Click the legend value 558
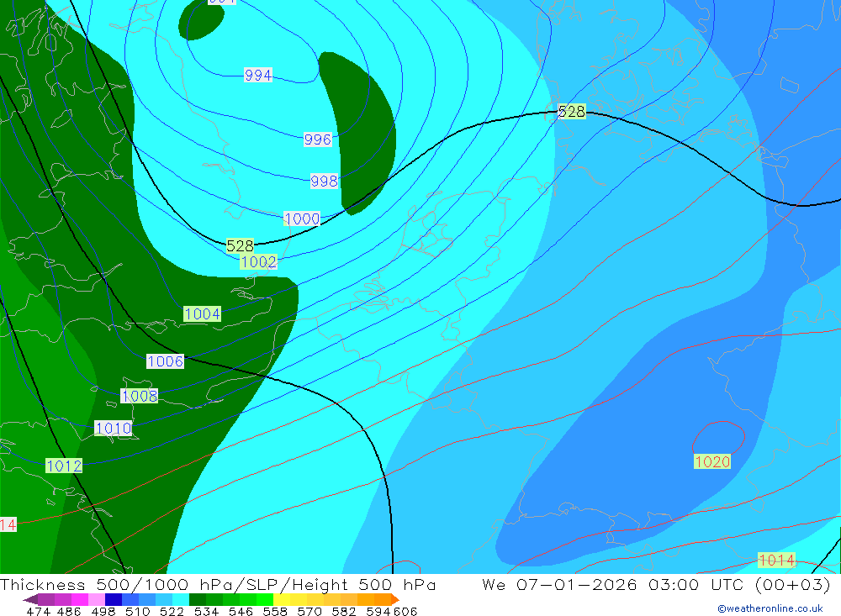This screenshot has height=616, width=841. 275,611
